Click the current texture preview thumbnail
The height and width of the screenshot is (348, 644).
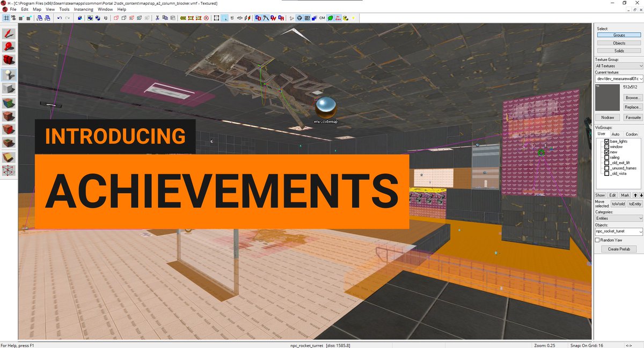tap(608, 97)
